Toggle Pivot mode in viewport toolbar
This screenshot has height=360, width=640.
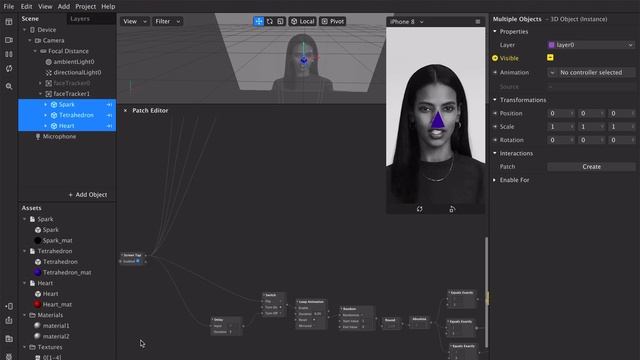click(333, 21)
